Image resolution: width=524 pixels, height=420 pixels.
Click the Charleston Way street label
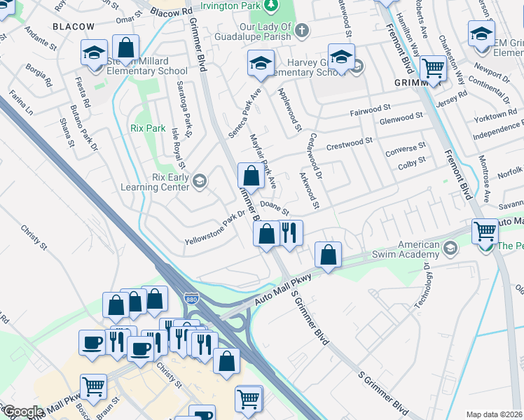tap(452, 60)
